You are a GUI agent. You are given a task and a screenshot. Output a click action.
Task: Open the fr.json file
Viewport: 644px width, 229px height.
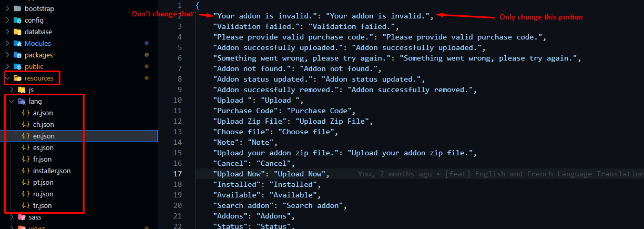point(43,159)
